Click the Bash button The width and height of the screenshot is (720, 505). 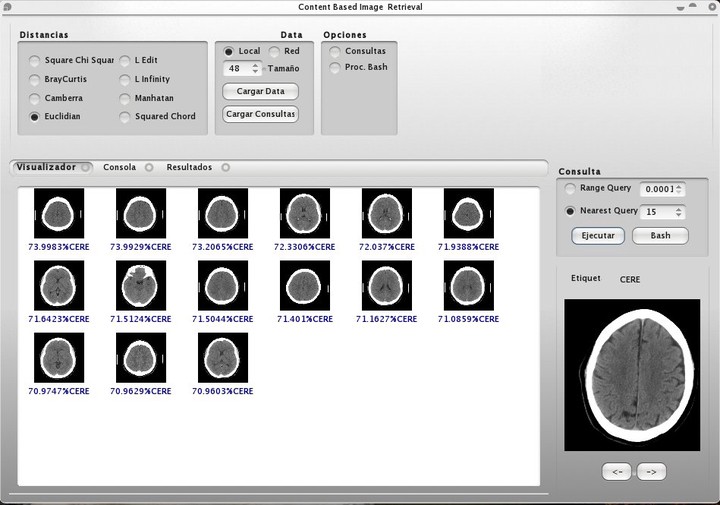[660, 236]
